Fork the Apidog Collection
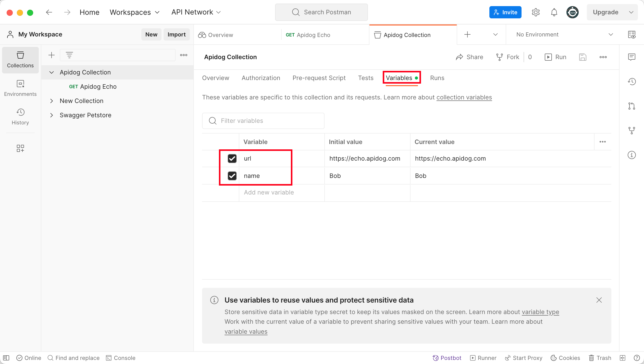This screenshot has width=644, height=364. [507, 57]
